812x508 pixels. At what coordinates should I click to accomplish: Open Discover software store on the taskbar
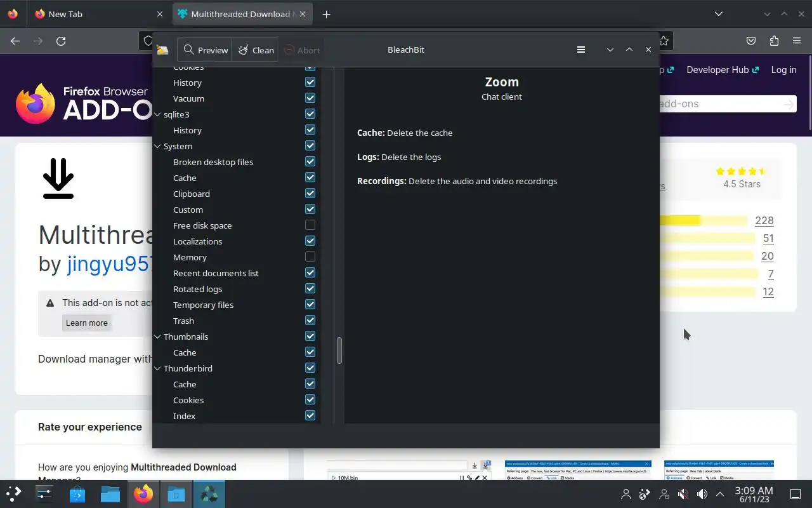77,493
